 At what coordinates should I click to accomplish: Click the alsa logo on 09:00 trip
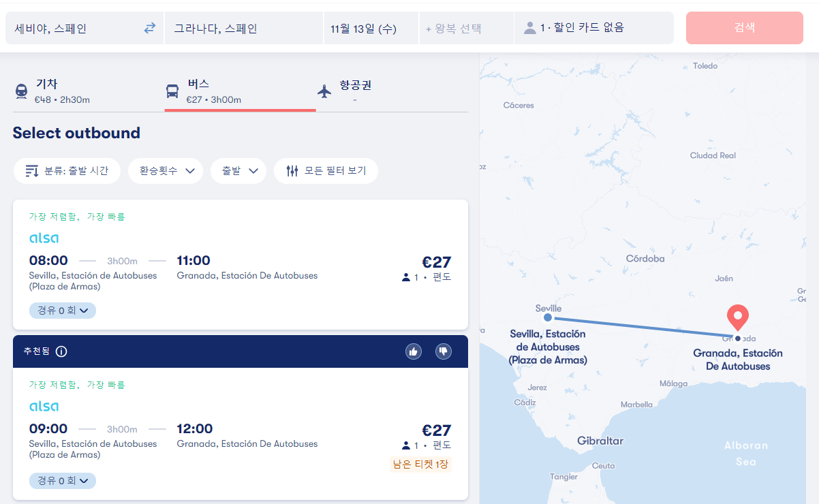44,406
